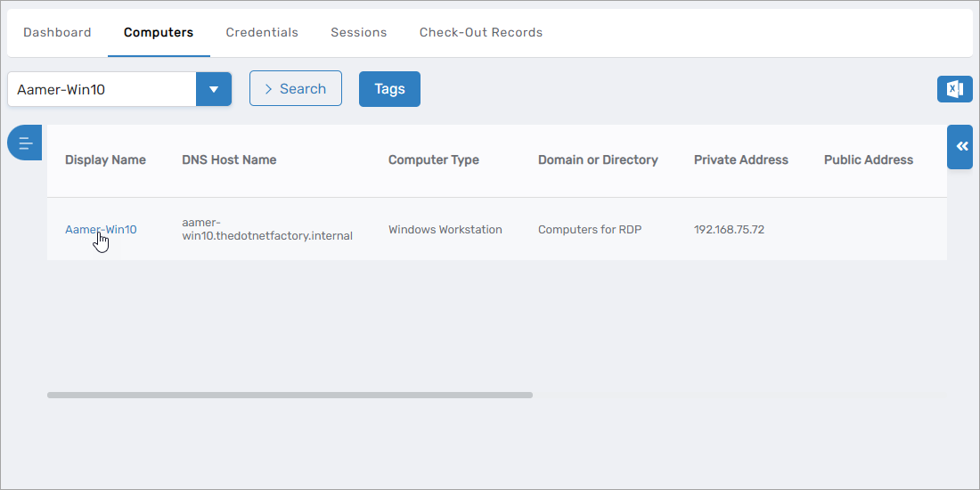Select the Computers tab

point(159,32)
